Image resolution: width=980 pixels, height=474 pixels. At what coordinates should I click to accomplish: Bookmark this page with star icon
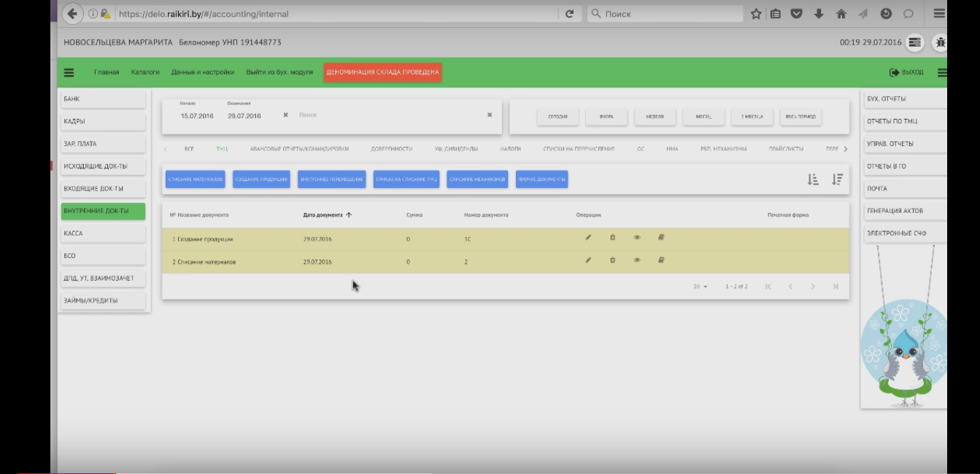point(756,13)
